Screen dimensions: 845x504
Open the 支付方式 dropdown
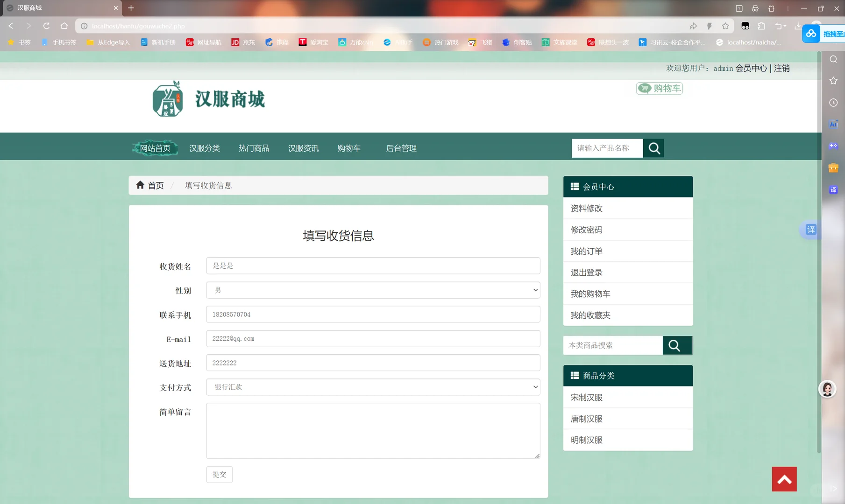click(373, 387)
